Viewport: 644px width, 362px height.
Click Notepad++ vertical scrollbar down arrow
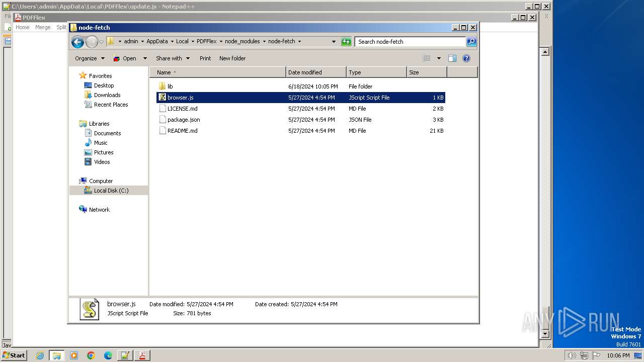pos(545,333)
